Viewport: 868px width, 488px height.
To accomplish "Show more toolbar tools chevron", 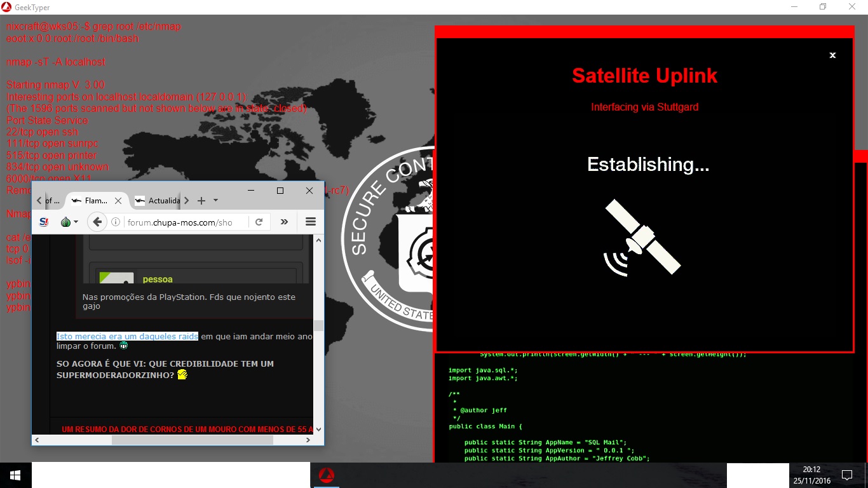I will tap(284, 222).
